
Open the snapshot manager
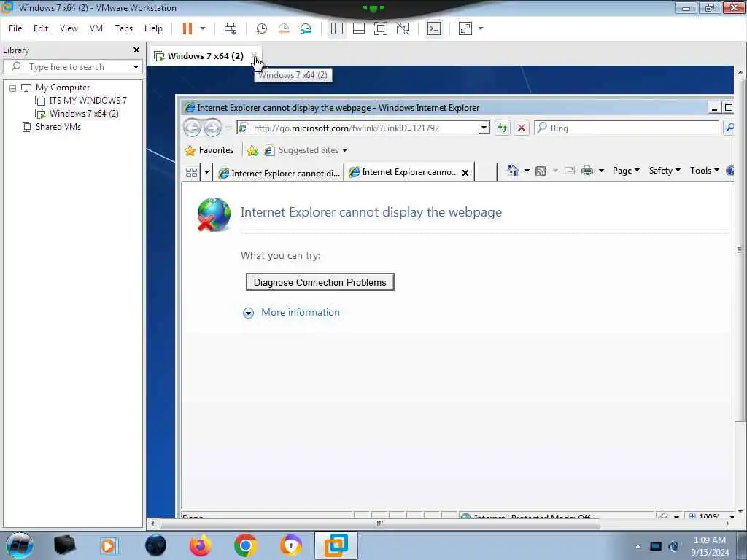pyautogui.click(x=306, y=28)
